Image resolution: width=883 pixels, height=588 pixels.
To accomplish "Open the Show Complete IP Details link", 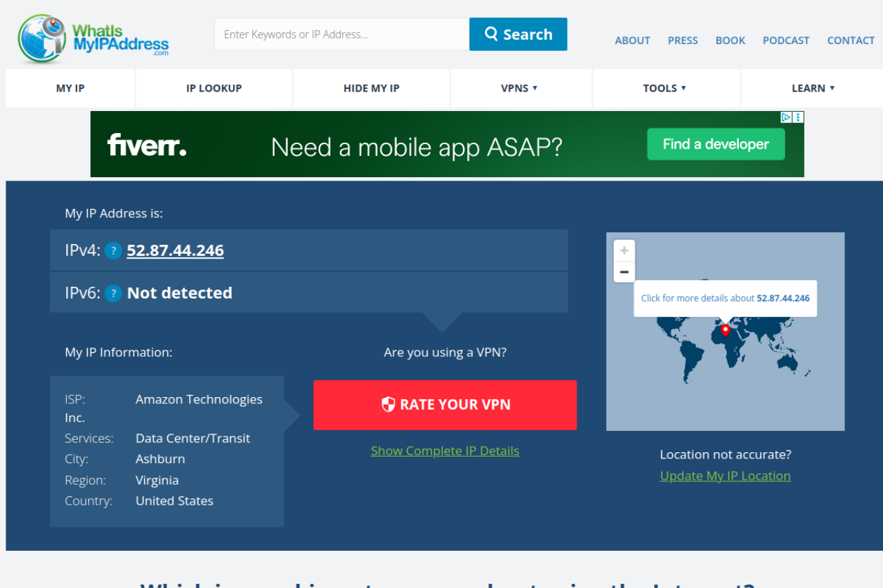I will tap(445, 451).
